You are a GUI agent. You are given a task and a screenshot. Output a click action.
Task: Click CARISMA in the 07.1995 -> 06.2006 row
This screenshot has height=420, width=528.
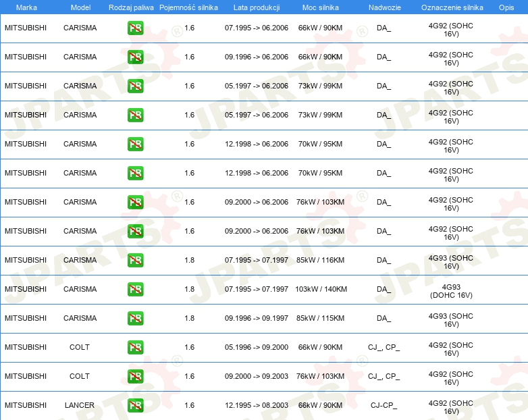pos(80,28)
